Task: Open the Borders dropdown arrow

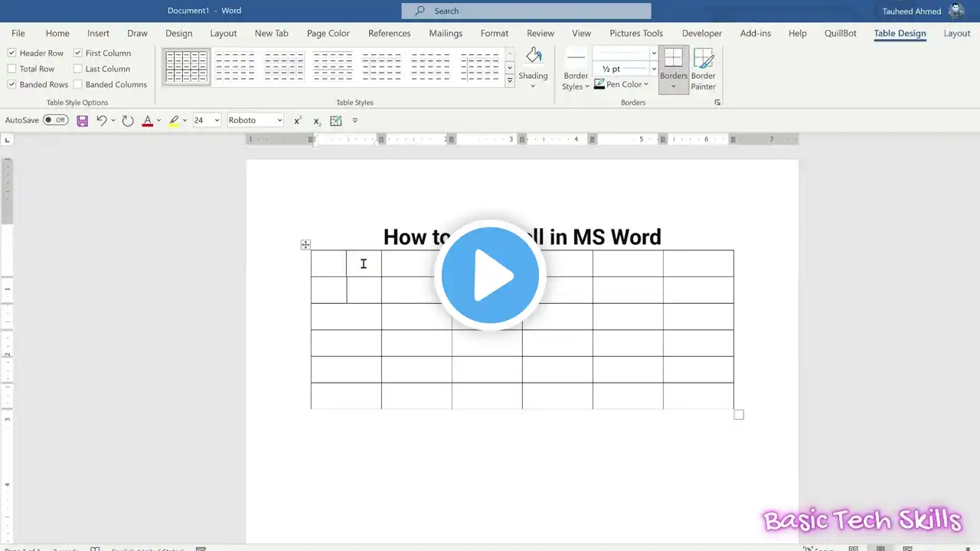Action: [x=674, y=86]
